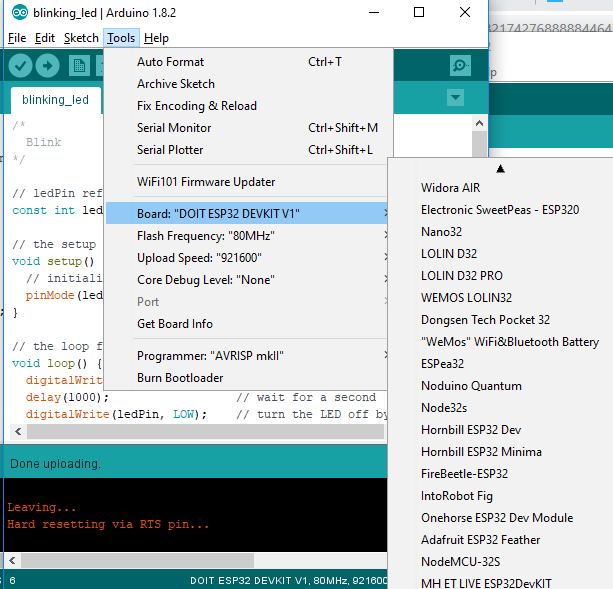
Task: Select Electronic SweetPeas - ESP320 board
Action: (501, 209)
